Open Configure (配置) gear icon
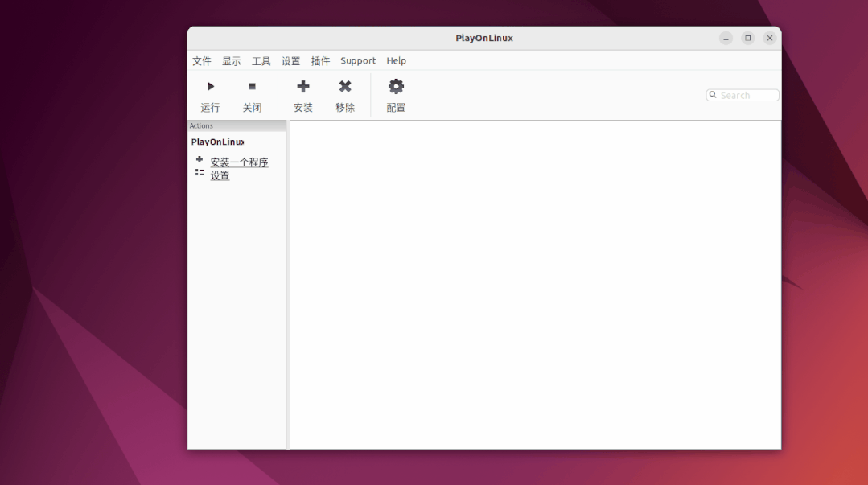The image size is (868, 485). (x=396, y=86)
